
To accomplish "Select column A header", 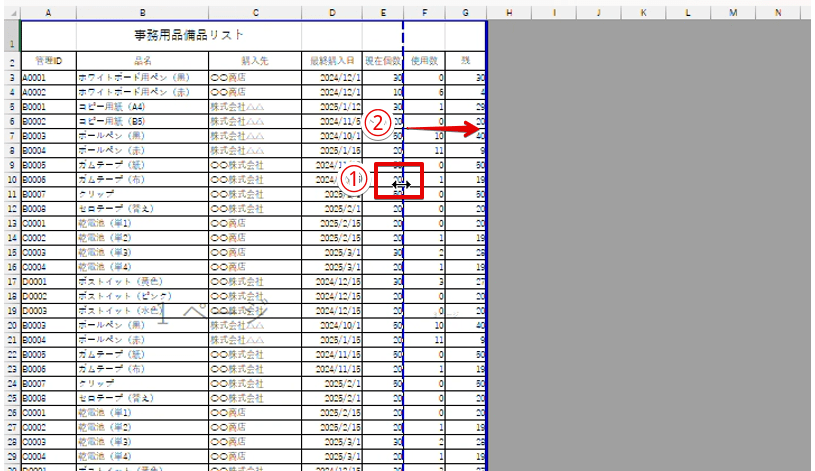I will (48, 12).
